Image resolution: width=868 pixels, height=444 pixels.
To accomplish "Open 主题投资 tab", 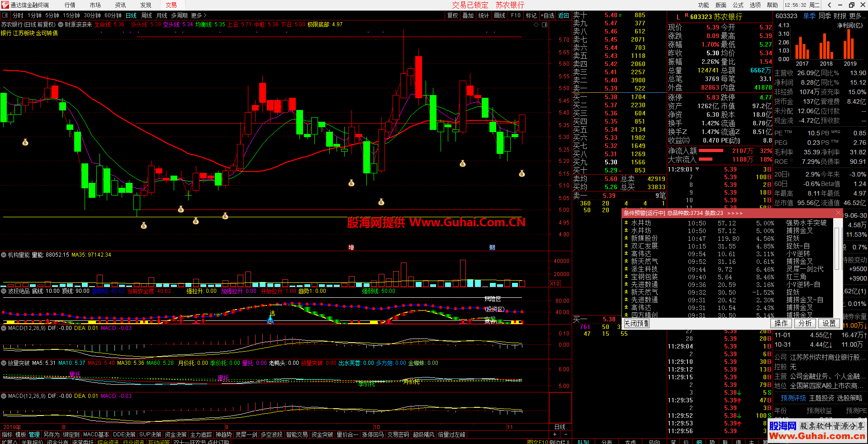I will click(821, 398).
